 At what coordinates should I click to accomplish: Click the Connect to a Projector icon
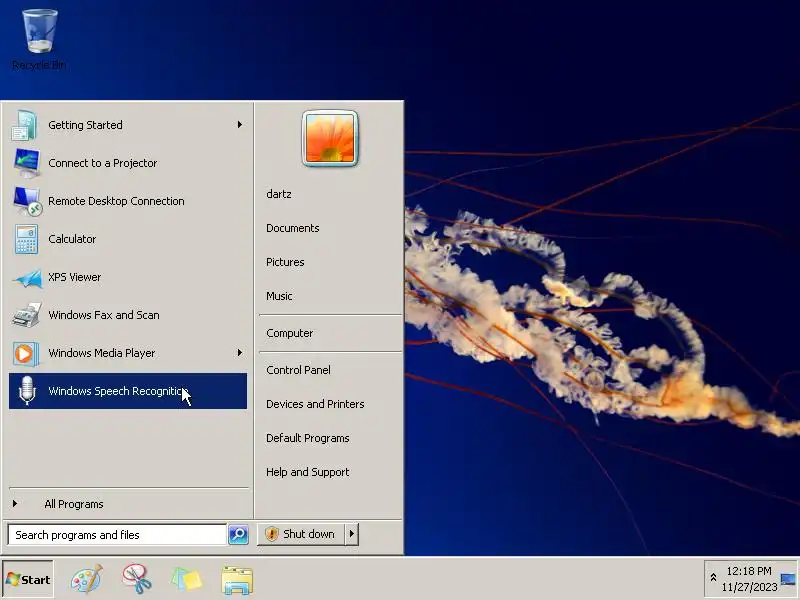click(x=27, y=163)
